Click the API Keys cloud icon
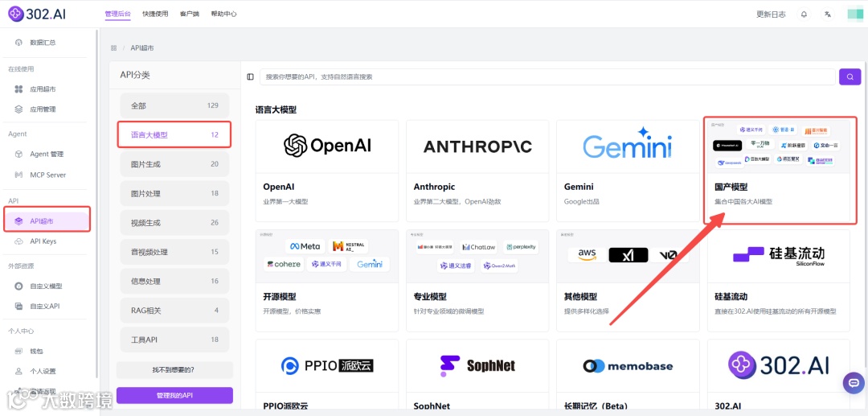868x416 pixels. tap(18, 241)
